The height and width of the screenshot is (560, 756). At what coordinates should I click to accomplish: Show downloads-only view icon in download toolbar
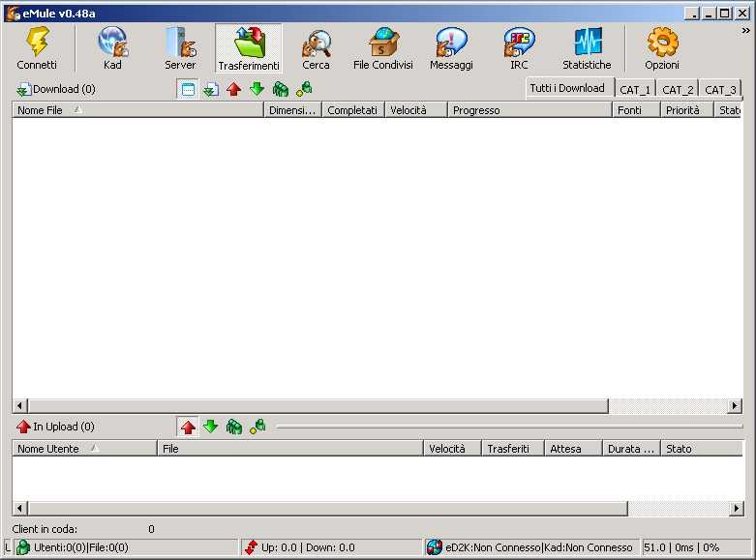coord(211,89)
